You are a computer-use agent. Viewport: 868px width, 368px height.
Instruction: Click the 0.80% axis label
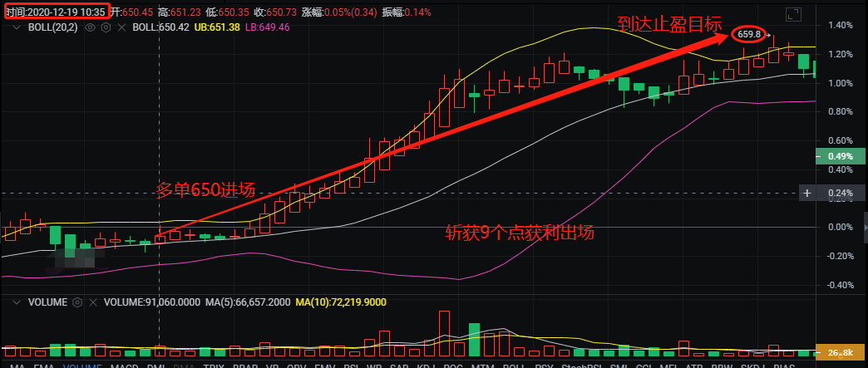[841, 112]
